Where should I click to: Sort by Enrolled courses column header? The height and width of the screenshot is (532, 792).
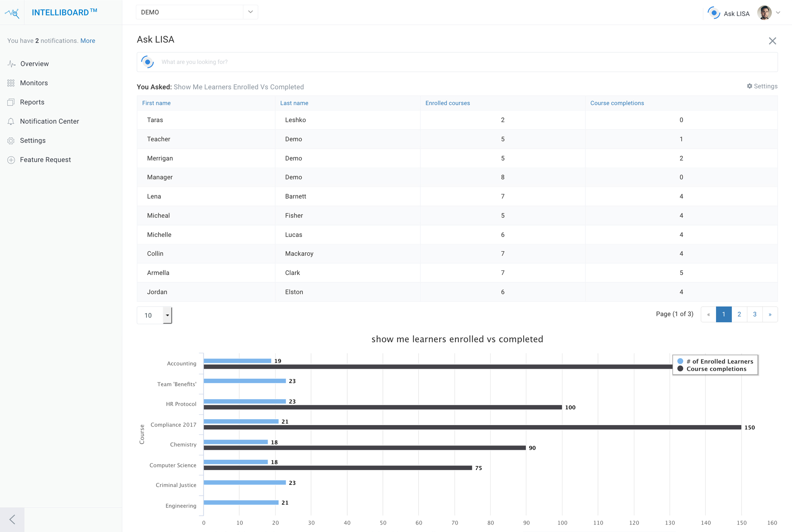tap(448, 103)
